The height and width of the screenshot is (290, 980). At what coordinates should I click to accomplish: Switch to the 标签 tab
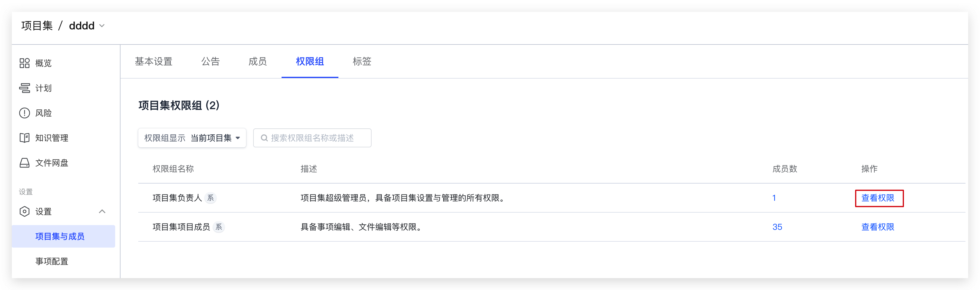pyautogui.click(x=362, y=61)
